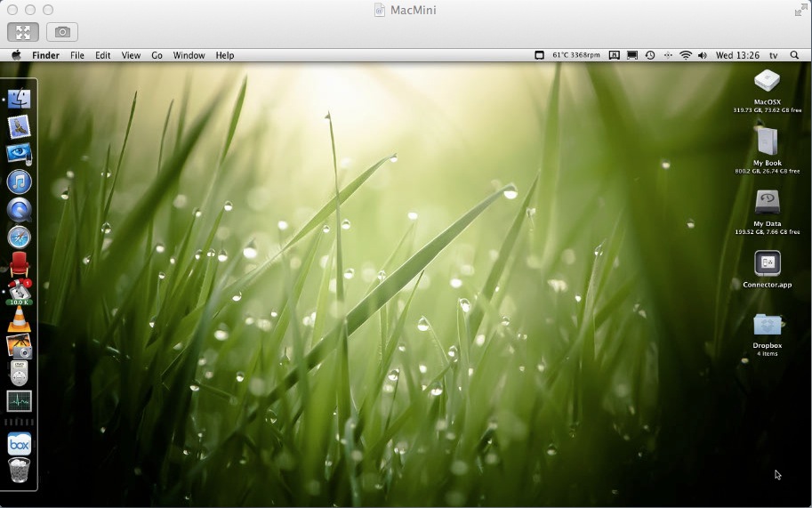Launch iTunes from the Dock
The height and width of the screenshot is (508, 812).
pos(20,181)
